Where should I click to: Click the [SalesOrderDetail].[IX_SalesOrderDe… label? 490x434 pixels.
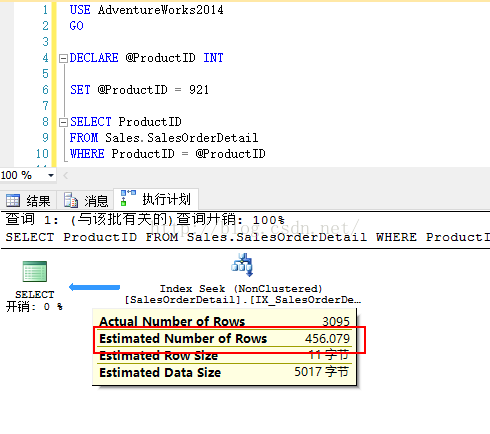(243, 300)
